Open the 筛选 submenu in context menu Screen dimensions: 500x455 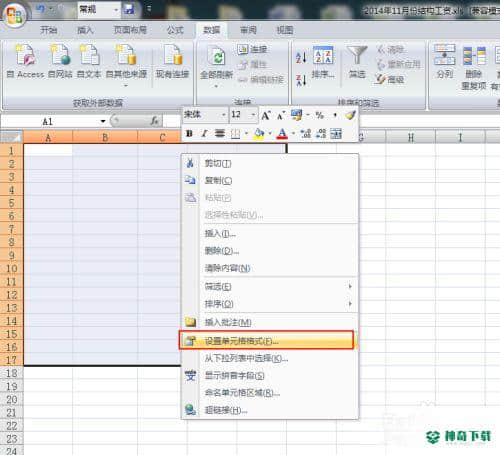pyautogui.click(x=270, y=287)
